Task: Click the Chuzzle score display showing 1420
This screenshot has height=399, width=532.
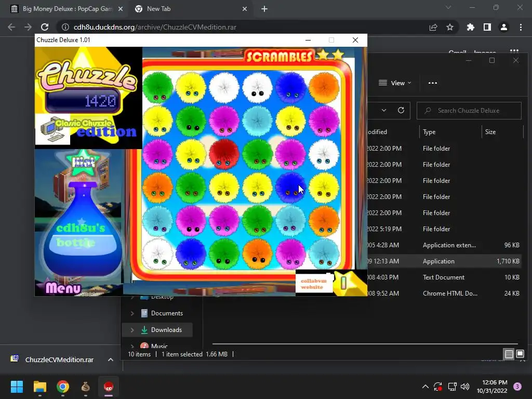Action: click(x=84, y=101)
